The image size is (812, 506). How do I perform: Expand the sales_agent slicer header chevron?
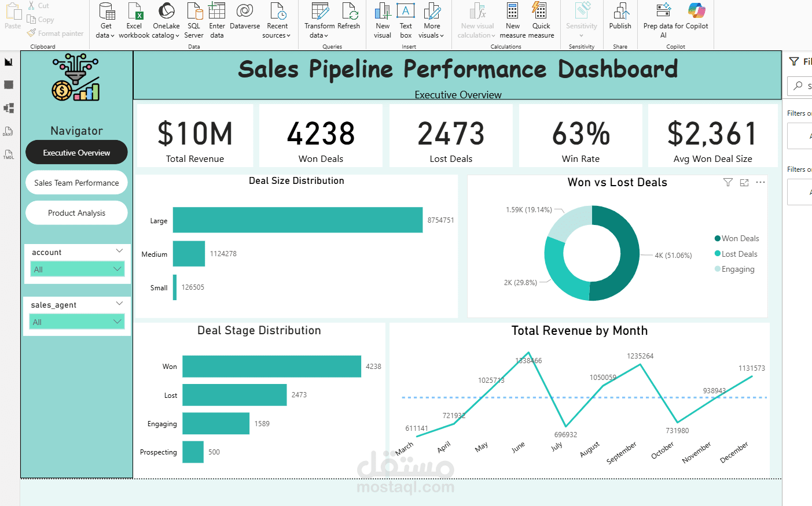pyautogui.click(x=119, y=304)
